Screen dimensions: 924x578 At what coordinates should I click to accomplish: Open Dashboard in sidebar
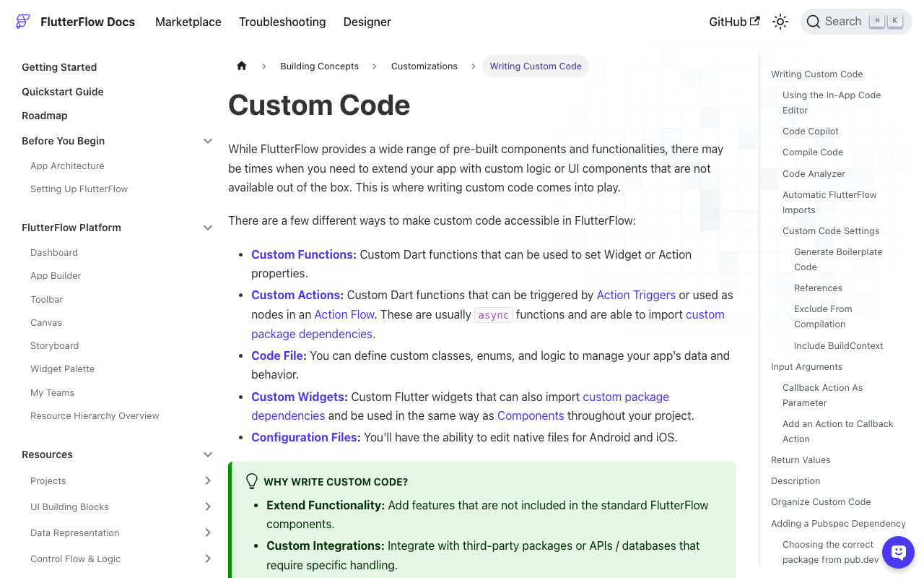click(54, 252)
